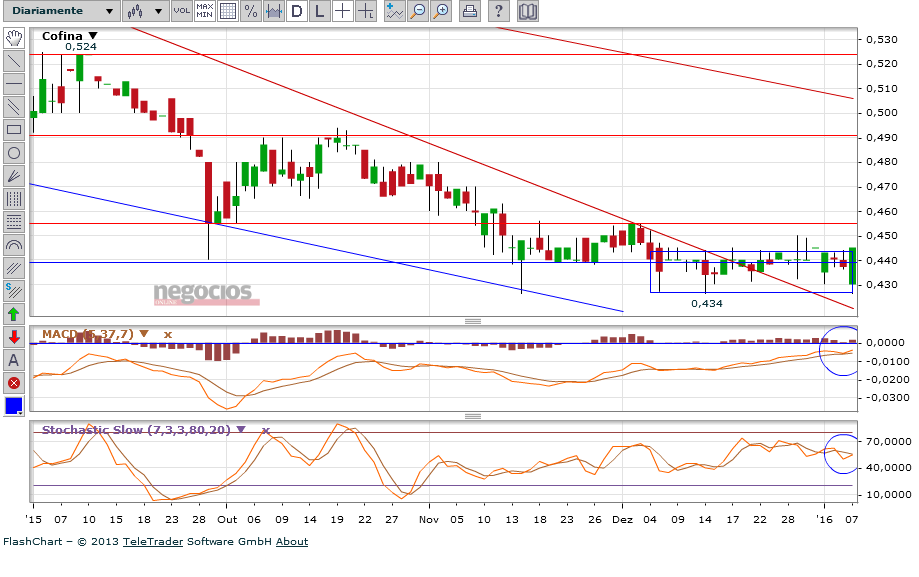919x577 pixels.
Task: Toggle the range measure icon
Action: coord(274,11)
